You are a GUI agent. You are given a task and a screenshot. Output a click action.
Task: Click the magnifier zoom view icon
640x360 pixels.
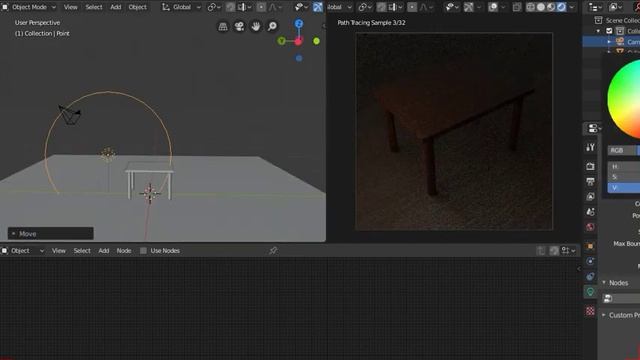pos(272,27)
